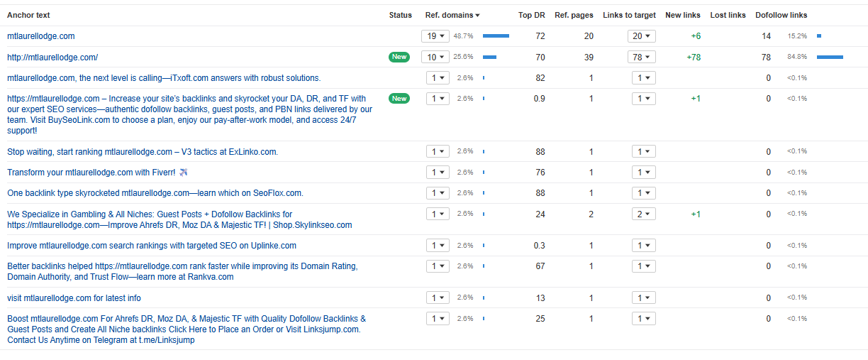Expand the 19 referring domains dropdown
The width and height of the screenshot is (868, 360).
(435, 36)
